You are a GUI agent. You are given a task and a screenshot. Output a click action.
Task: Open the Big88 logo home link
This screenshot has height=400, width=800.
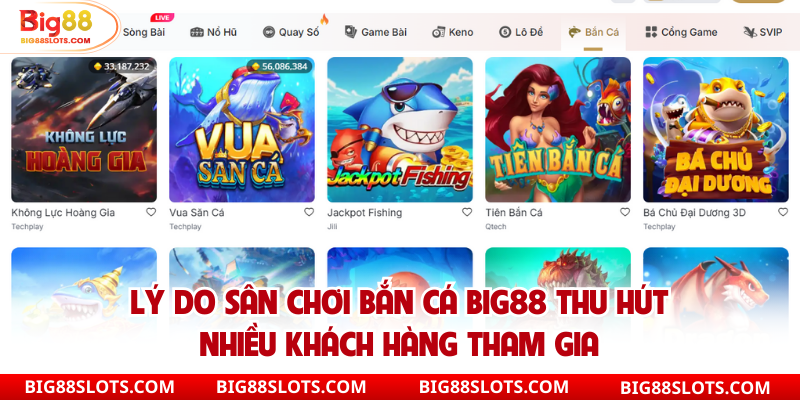click(x=56, y=27)
